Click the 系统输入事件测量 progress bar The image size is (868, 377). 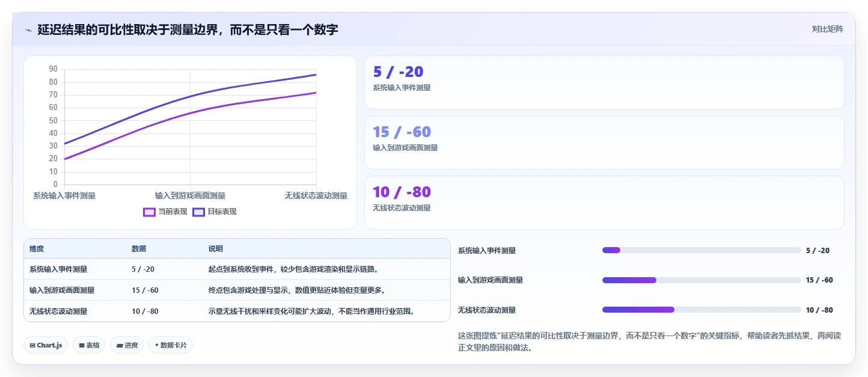(701, 250)
